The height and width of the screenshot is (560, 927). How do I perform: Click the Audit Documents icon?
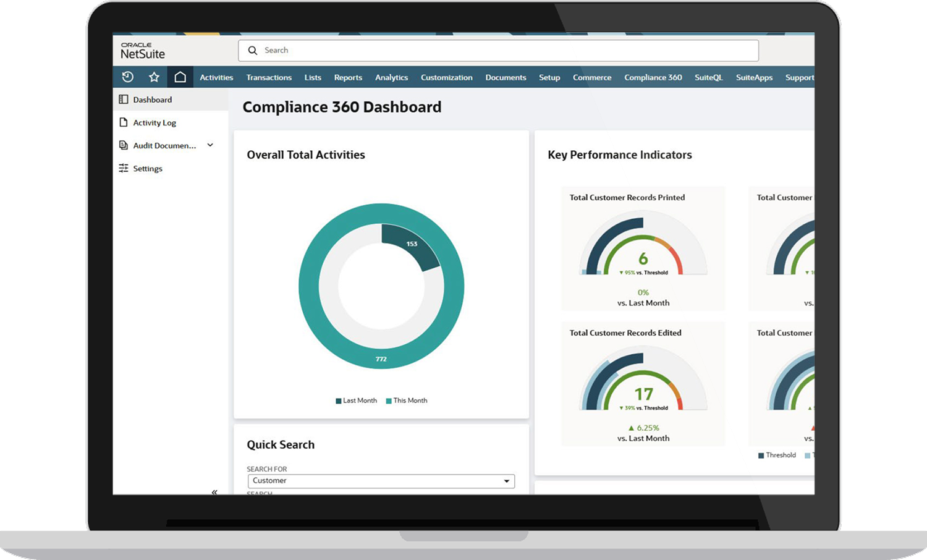tap(124, 145)
